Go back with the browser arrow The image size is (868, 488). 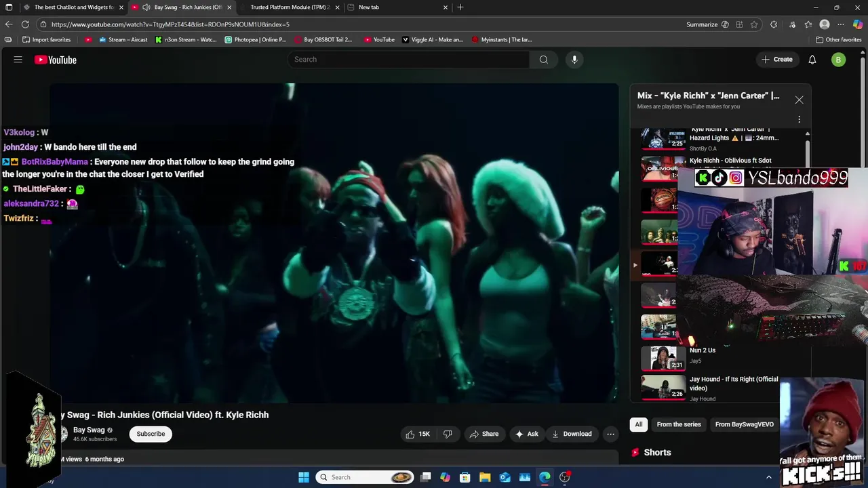9,24
